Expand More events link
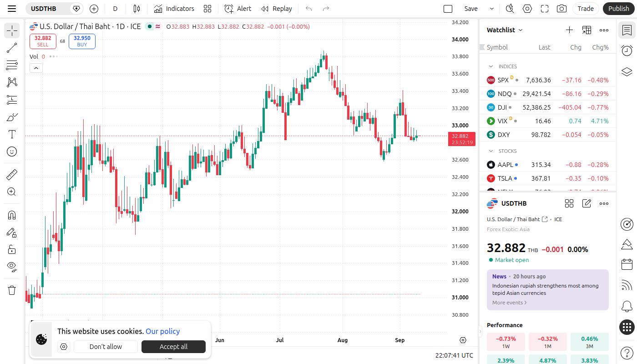The image size is (637, 364). (509, 303)
